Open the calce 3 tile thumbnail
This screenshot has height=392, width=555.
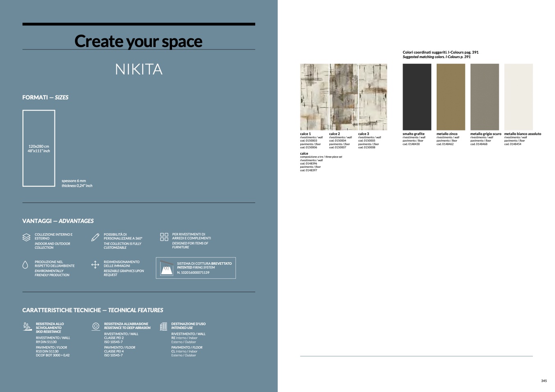(x=372, y=97)
